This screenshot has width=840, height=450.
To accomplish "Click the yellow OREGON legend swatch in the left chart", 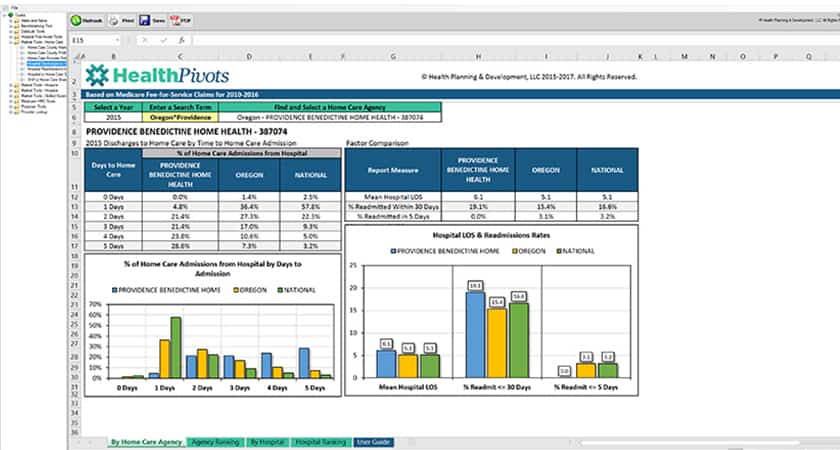I will pyautogui.click(x=236, y=290).
